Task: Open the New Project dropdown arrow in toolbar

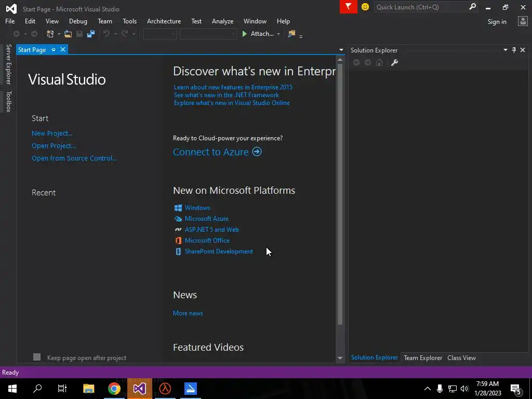Action: (59, 34)
